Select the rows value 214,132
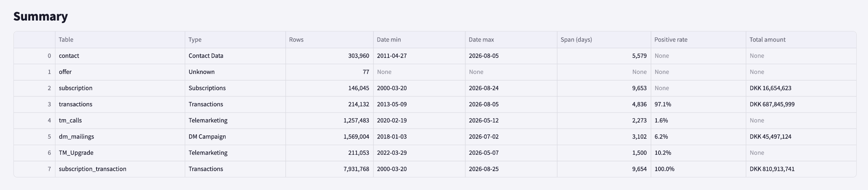Screen dimensions: 868x190 (329, 104)
